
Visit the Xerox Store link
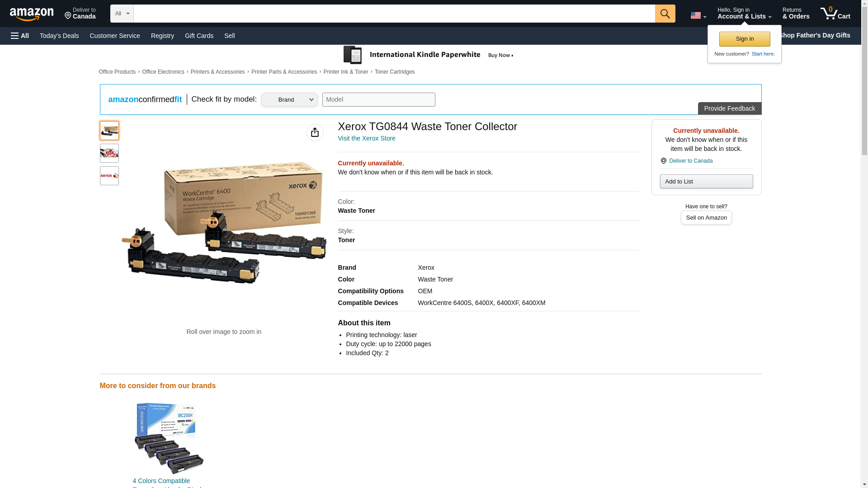click(x=366, y=138)
